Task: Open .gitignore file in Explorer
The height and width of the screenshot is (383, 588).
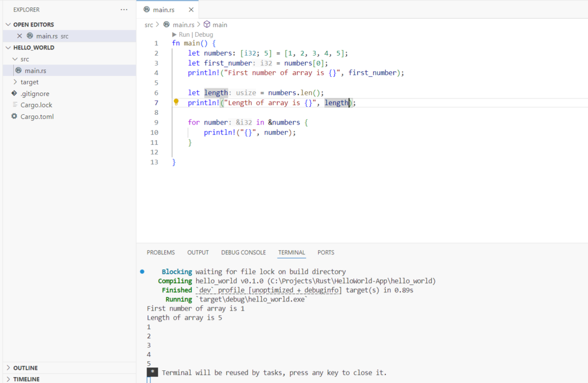Action: (69, 94)
